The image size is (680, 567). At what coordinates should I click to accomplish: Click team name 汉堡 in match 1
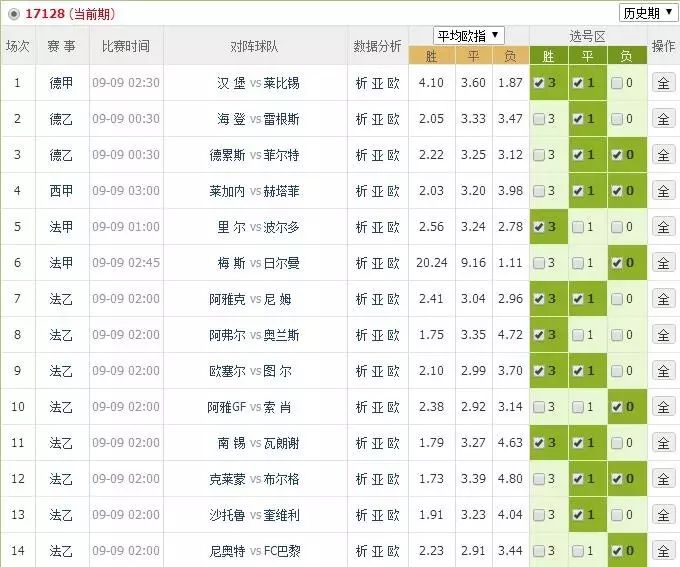pos(231,83)
